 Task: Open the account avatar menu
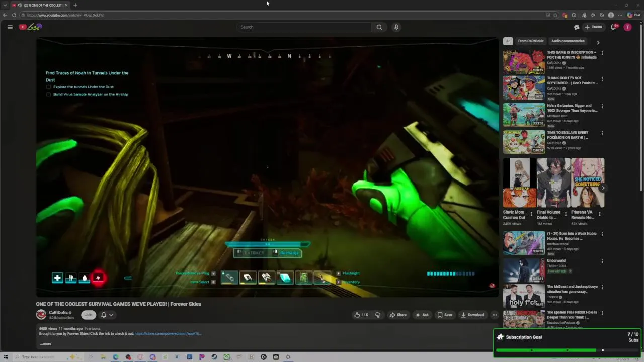[x=627, y=27]
